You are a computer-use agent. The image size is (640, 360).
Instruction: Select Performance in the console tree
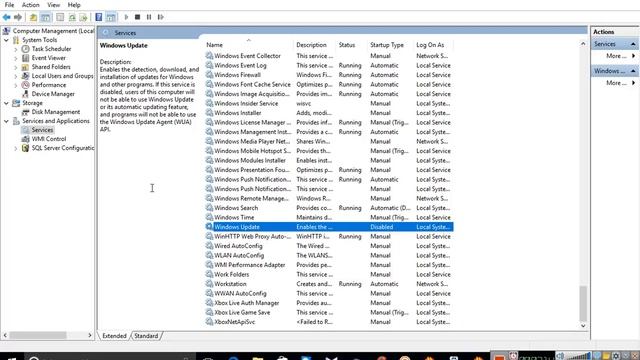tap(49, 84)
